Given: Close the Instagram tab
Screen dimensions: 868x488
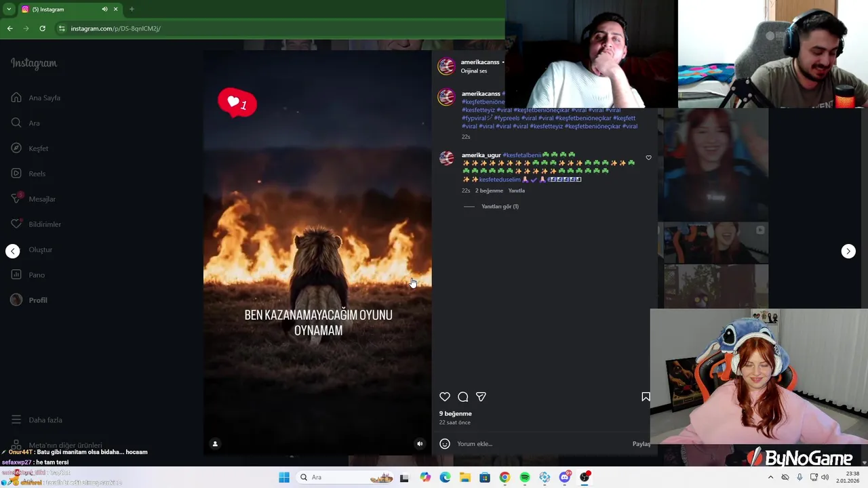Looking at the screenshot, I should point(115,9).
